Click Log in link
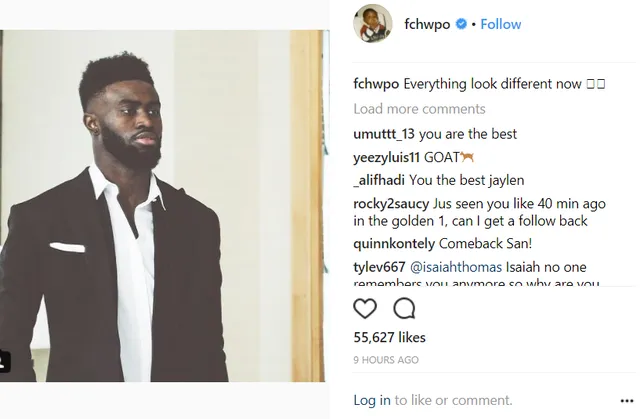This screenshot has height=419, width=640. pyautogui.click(x=372, y=400)
